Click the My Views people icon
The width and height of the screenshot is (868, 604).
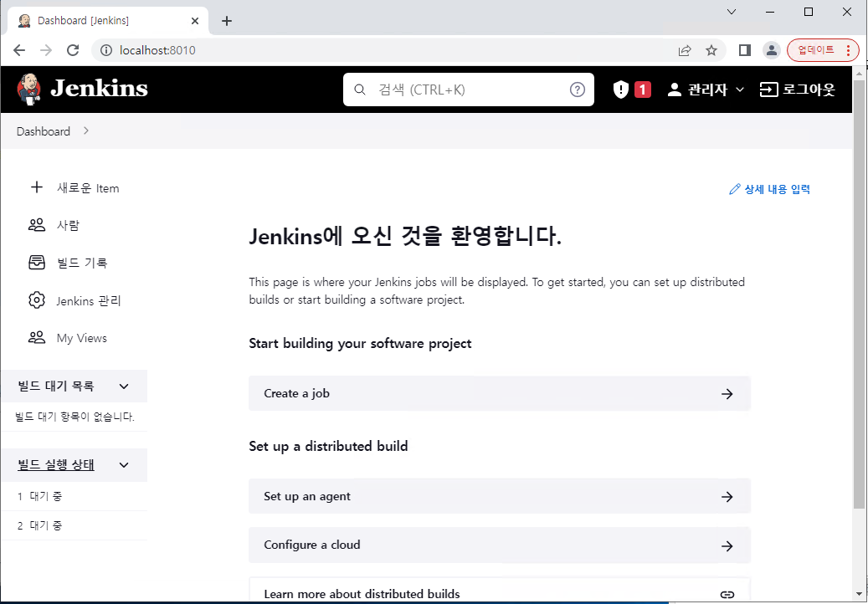[x=37, y=338]
